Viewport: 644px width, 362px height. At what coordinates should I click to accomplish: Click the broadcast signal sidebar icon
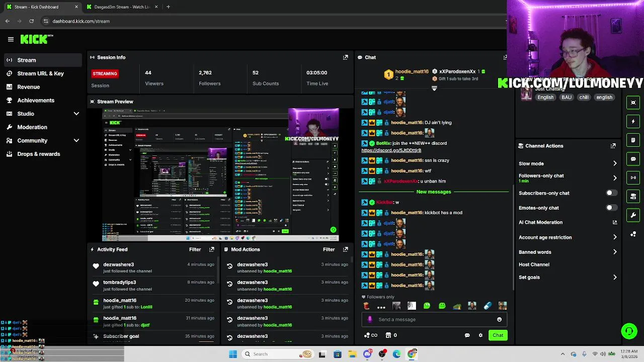(633, 177)
